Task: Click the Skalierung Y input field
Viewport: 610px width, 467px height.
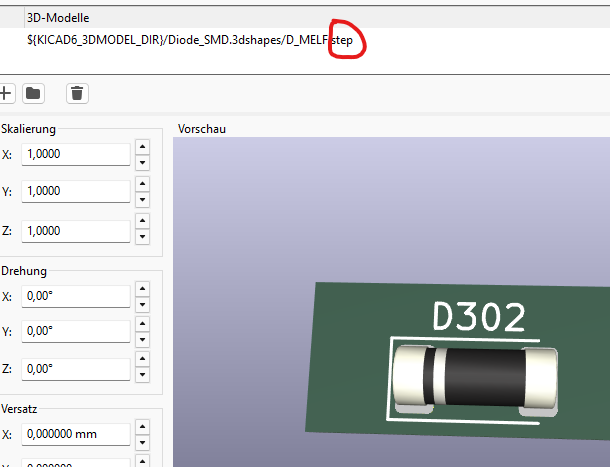Action: pos(76,191)
